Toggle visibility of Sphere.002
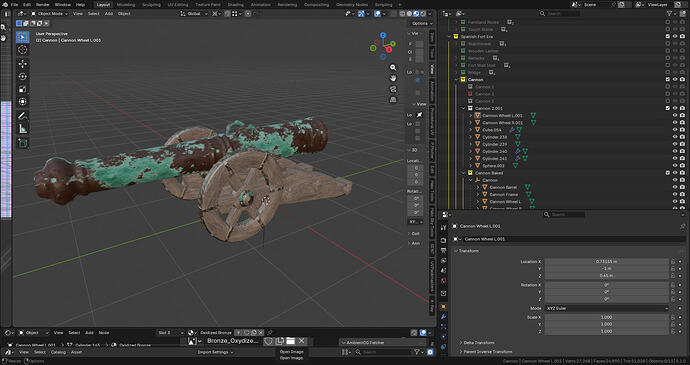 pos(675,166)
